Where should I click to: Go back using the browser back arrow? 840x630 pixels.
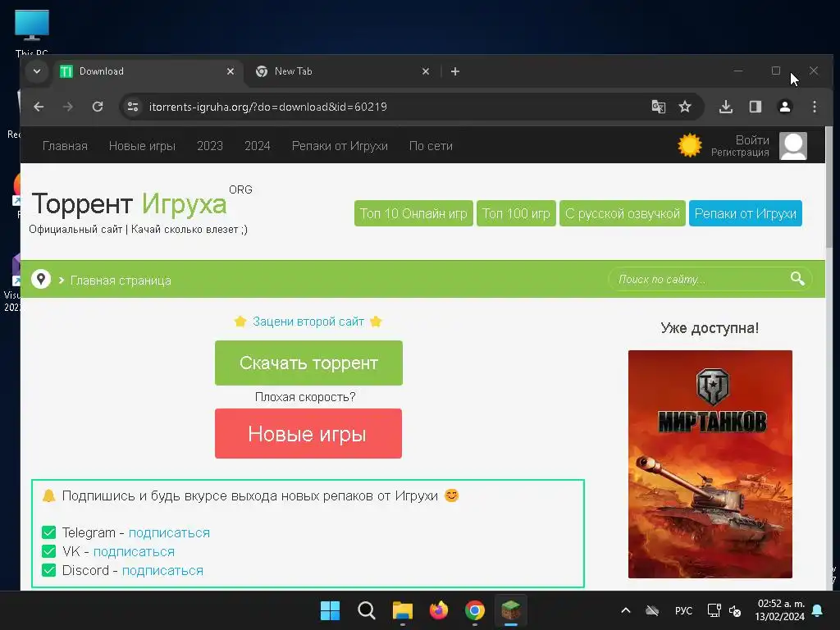coord(39,107)
